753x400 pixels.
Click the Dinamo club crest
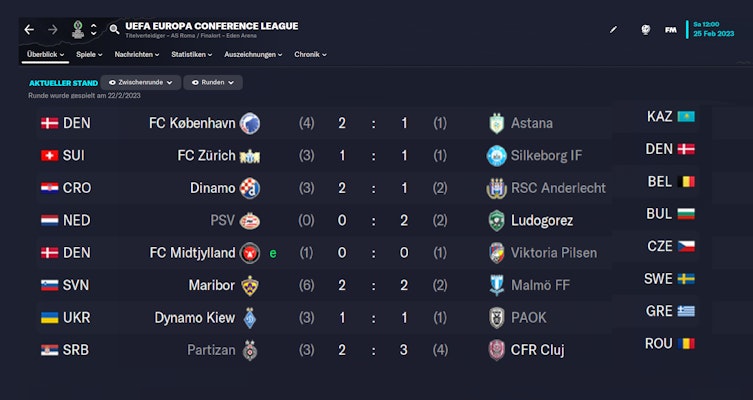(250, 188)
